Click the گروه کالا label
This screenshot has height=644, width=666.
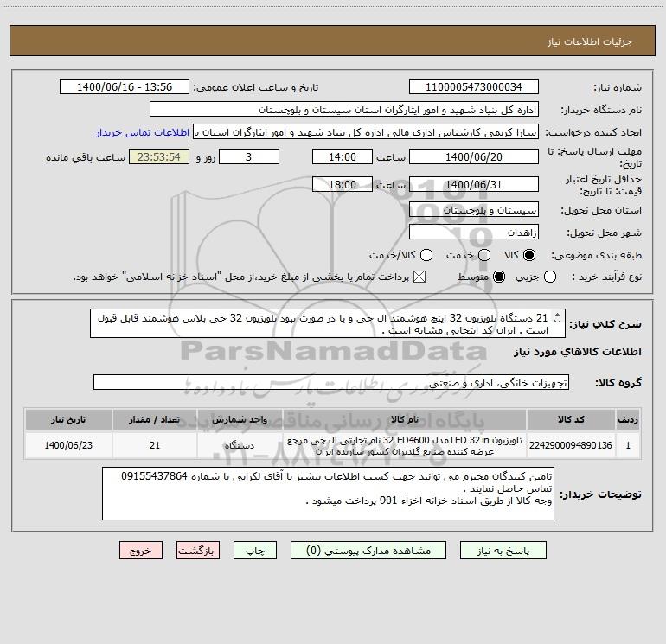[x=618, y=382]
